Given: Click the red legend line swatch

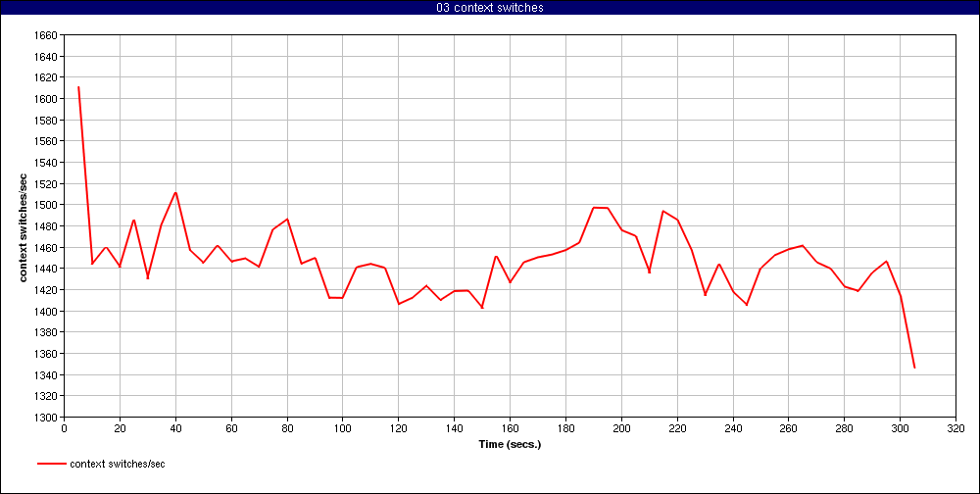Looking at the screenshot, I should click(x=52, y=464).
